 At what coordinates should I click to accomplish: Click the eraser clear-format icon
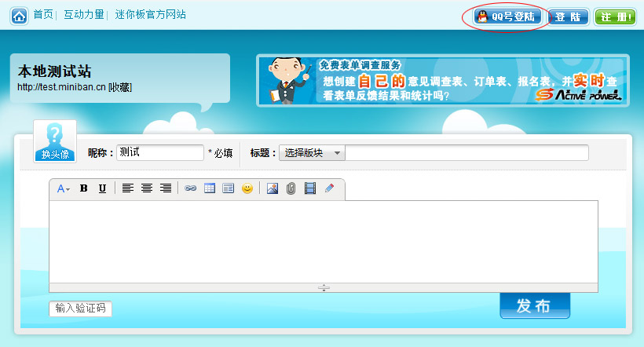329,188
